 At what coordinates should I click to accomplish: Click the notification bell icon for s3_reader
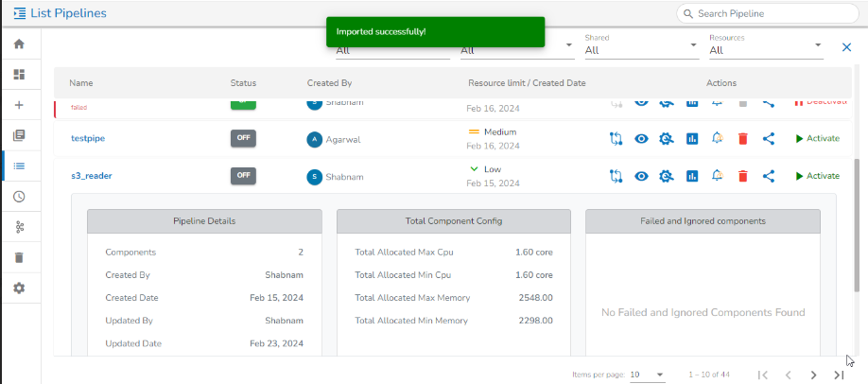point(717,176)
